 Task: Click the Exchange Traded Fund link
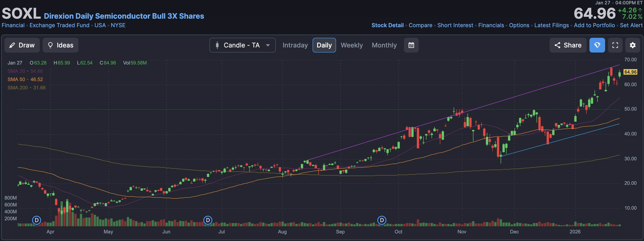60,25
